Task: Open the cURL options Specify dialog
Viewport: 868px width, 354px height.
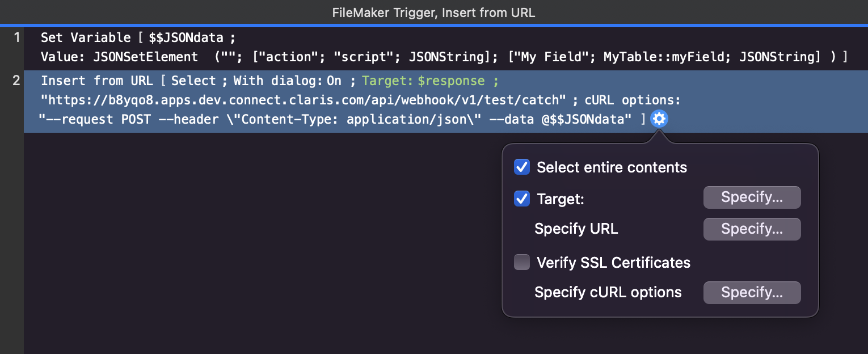Action: 752,292
